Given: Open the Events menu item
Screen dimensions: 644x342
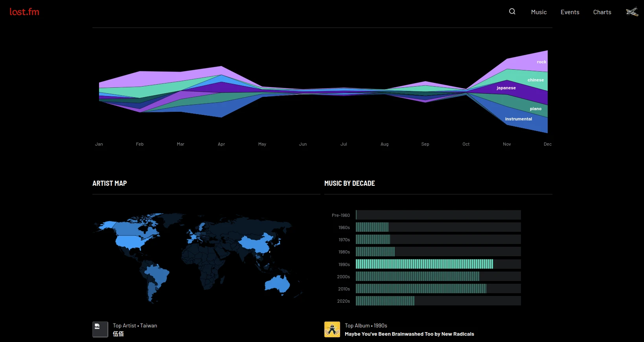Looking at the screenshot, I should 570,12.
